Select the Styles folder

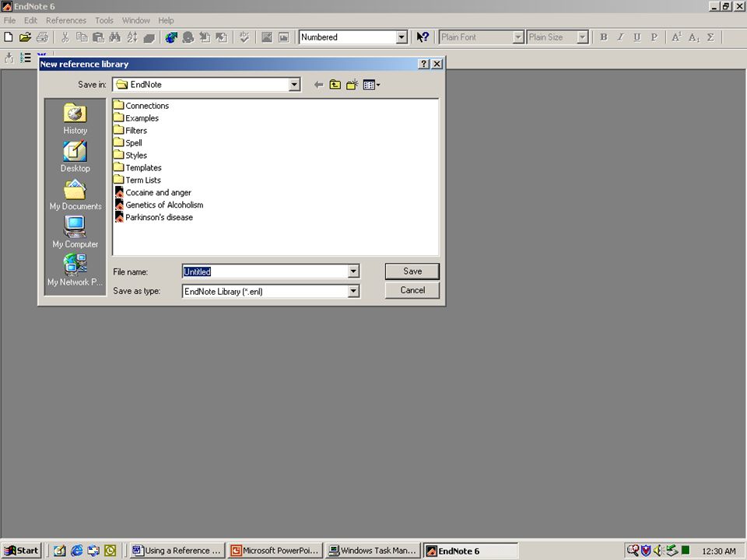131,156
